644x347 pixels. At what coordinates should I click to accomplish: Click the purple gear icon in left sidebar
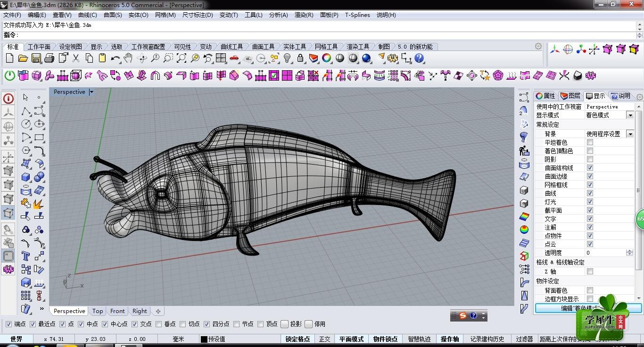[8, 270]
